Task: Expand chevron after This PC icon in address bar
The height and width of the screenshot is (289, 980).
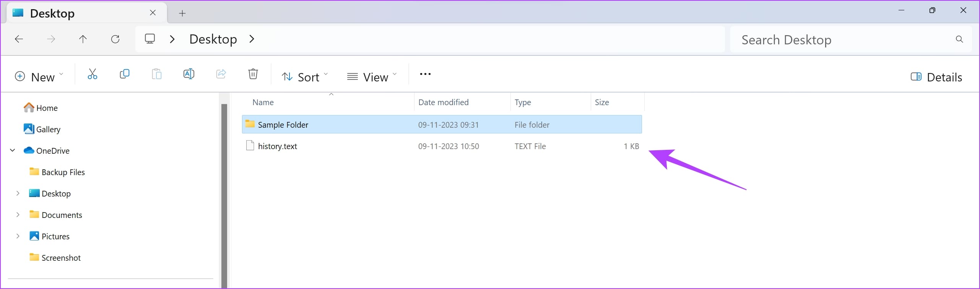Action: coord(172,39)
